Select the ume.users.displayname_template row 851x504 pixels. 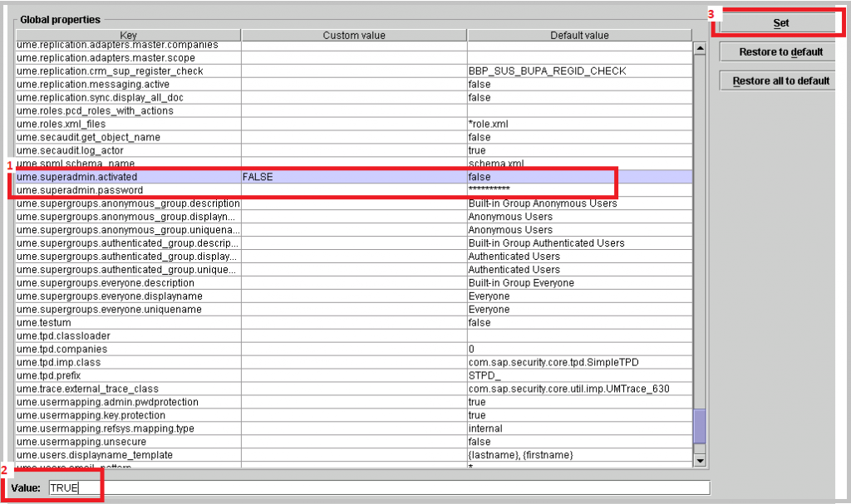click(125, 455)
